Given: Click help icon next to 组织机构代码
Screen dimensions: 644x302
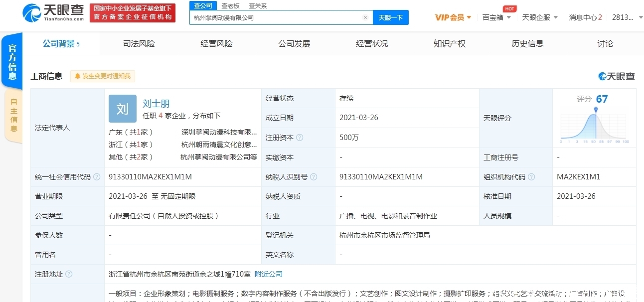Looking at the screenshot, I should [x=531, y=177].
